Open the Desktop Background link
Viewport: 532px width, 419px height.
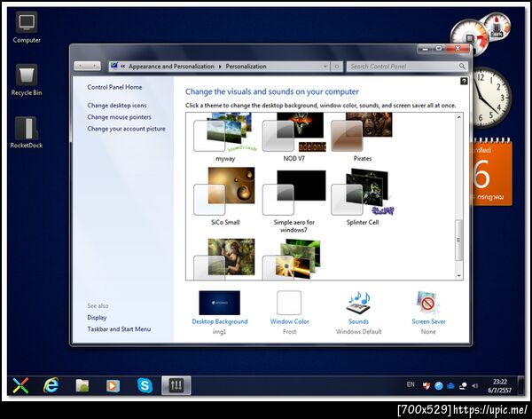(x=220, y=321)
